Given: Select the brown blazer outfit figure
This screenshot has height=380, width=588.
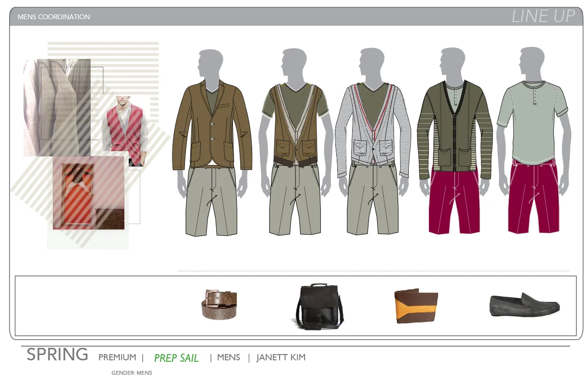Looking at the screenshot, I should (212, 142).
